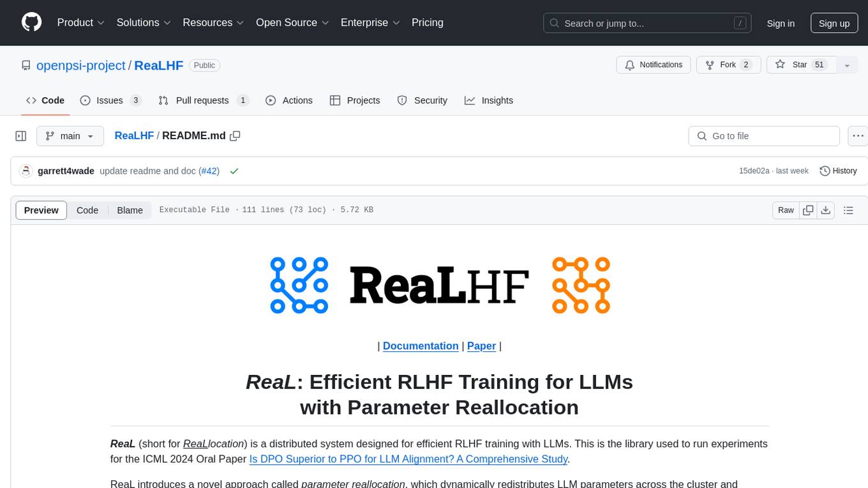Open the main branch selector

70,136
